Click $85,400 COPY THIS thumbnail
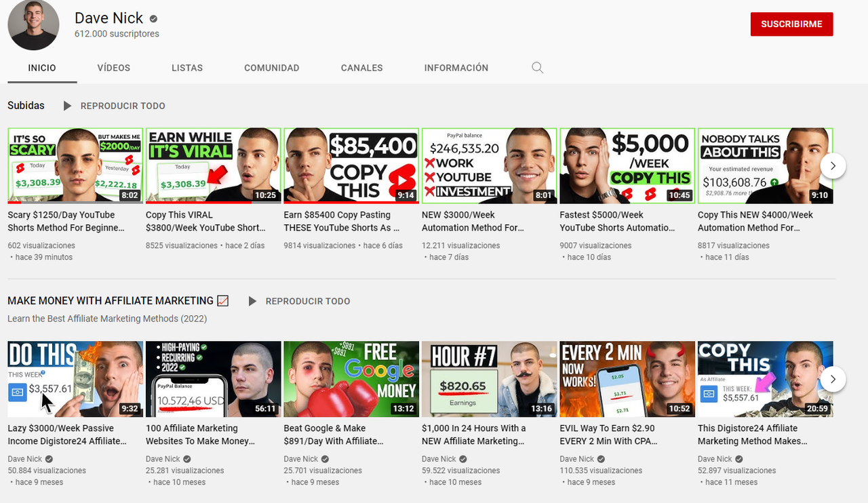The width and height of the screenshot is (868, 503). 351,165
